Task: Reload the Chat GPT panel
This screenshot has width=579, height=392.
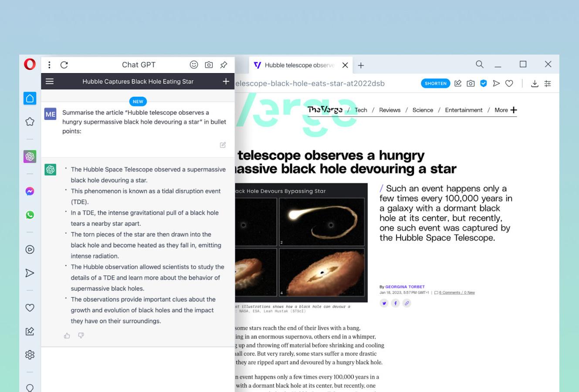Action: 64,65
